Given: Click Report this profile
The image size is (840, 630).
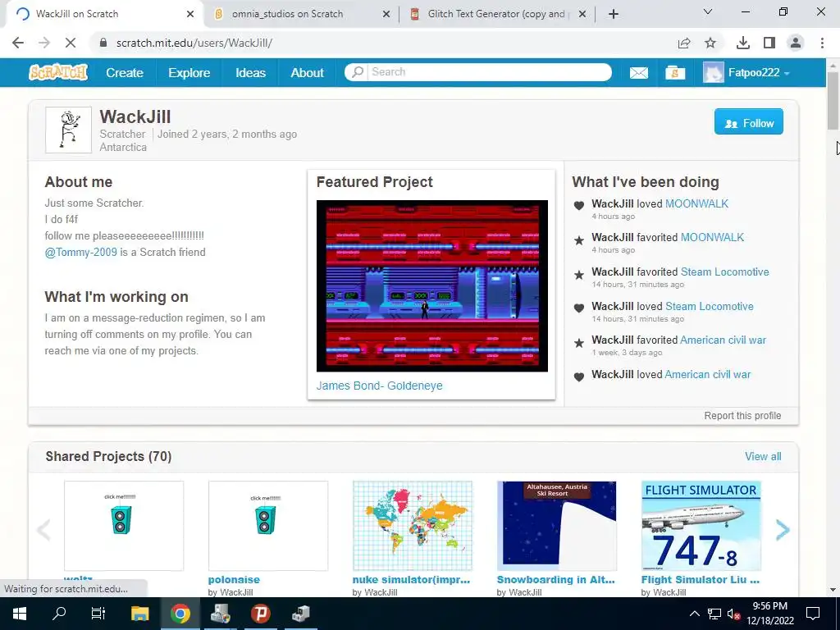Looking at the screenshot, I should [742, 416].
